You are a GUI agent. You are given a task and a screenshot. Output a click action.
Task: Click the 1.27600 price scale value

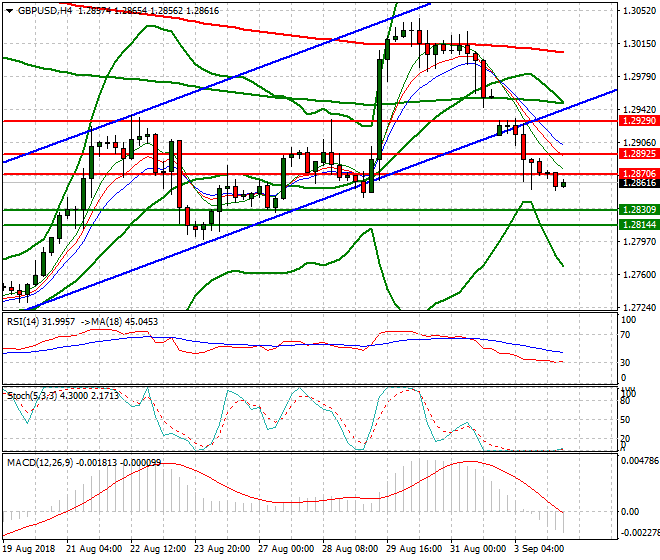click(x=639, y=275)
